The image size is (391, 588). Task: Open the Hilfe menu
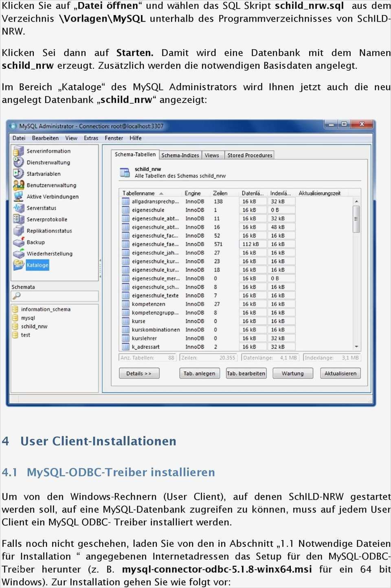point(136,138)
